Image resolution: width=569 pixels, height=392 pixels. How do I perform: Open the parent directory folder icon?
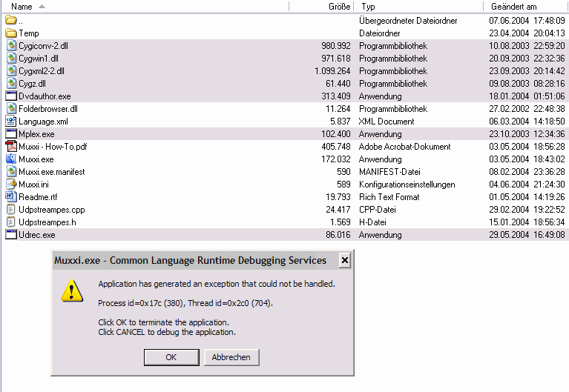11,21
